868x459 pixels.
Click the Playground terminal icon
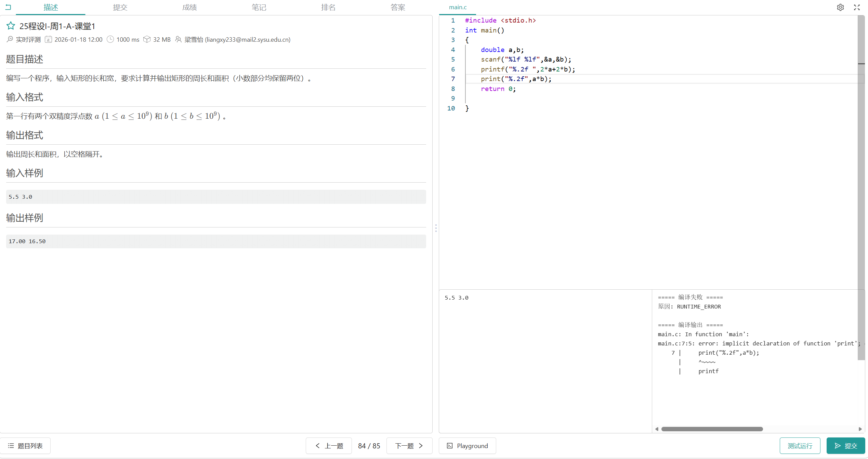(450, 446)
